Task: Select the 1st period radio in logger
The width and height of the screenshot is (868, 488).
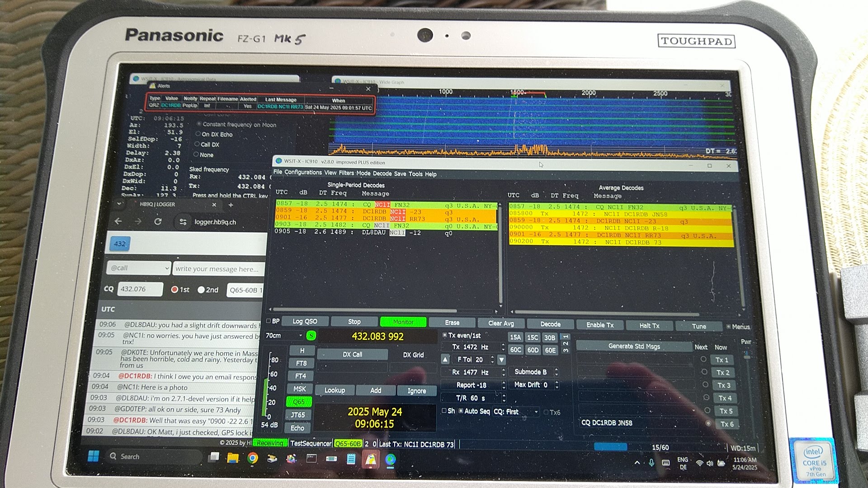Action: pyautogui.click(x=175, y=290)
